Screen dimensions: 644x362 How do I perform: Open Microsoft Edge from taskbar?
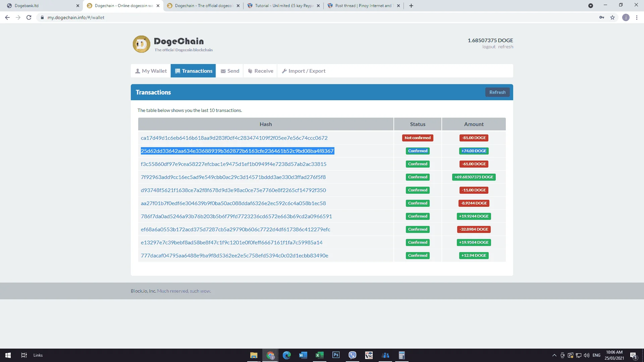pyautogui.click(x=287, y=355)
